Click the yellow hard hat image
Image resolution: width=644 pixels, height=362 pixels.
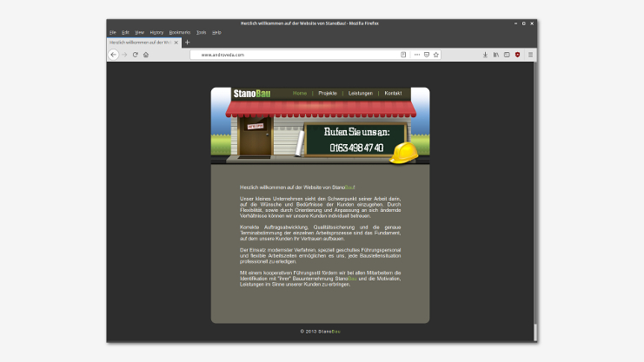coord(404,153)
